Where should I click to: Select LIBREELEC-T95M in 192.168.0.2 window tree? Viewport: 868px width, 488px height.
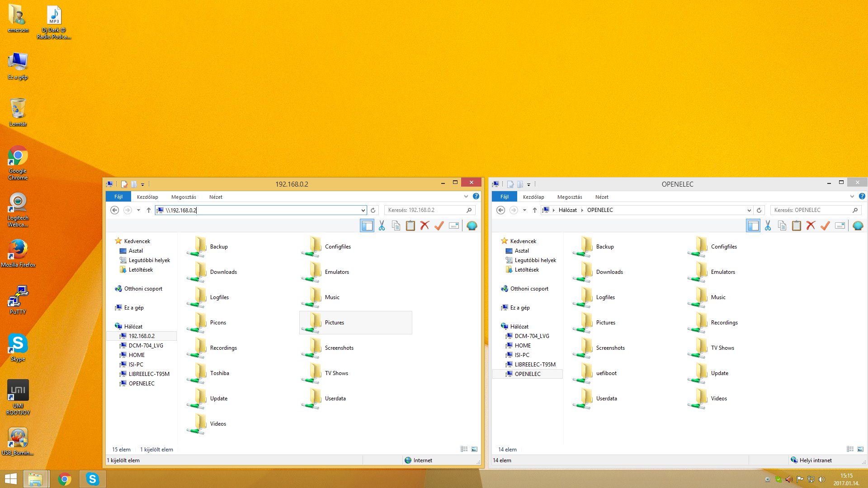149,374
